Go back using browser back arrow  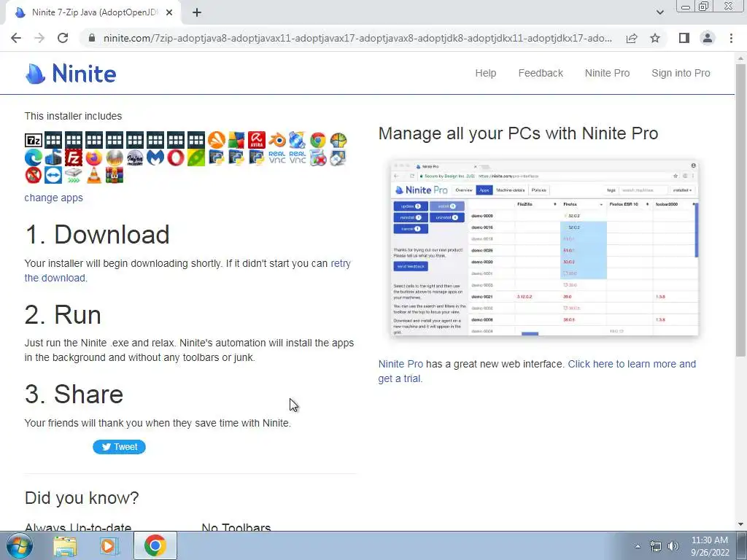(x=16, y=38)
